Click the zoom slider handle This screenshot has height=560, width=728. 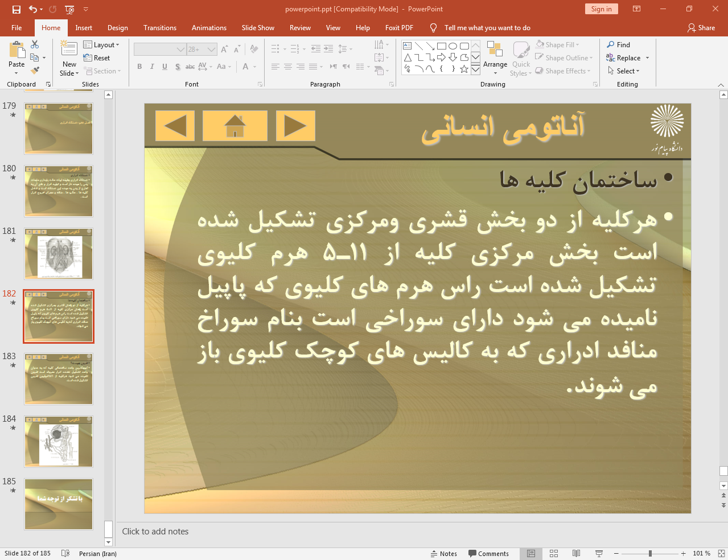click(x=650, y=554)
